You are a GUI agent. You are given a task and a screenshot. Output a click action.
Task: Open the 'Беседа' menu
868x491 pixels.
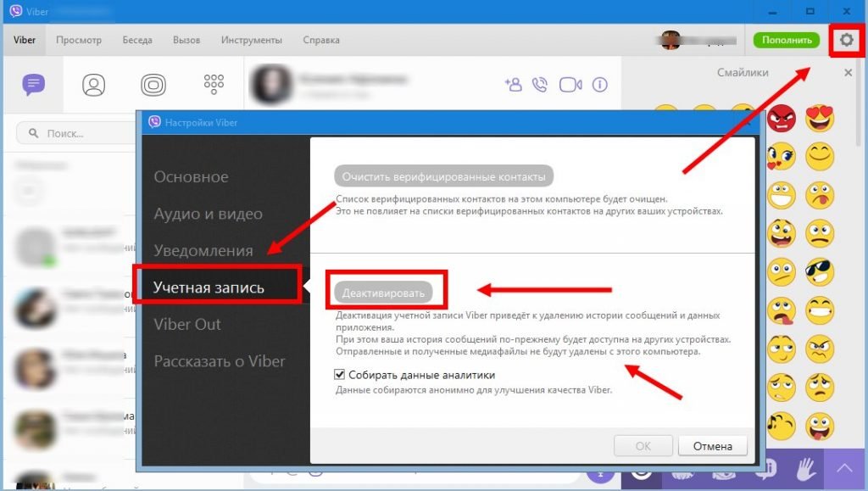137,40
